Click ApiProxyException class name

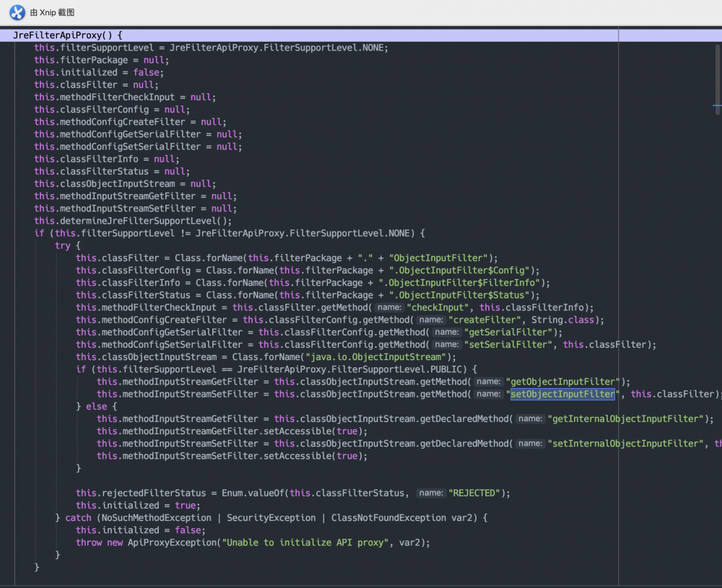click(x=173, y=543)
